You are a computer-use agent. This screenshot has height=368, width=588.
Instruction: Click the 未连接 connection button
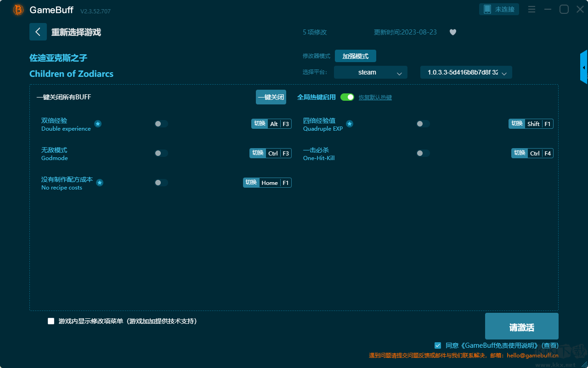[x=499, y=9]
